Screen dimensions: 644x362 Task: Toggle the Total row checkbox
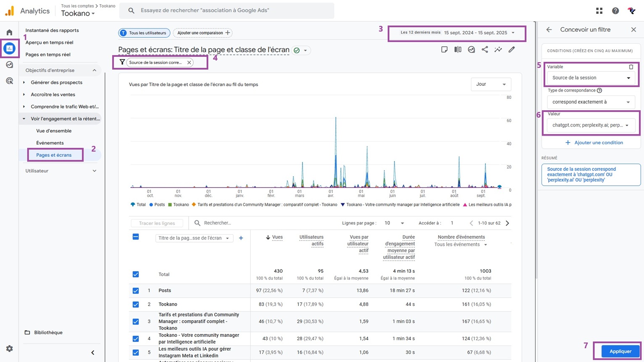136,275
